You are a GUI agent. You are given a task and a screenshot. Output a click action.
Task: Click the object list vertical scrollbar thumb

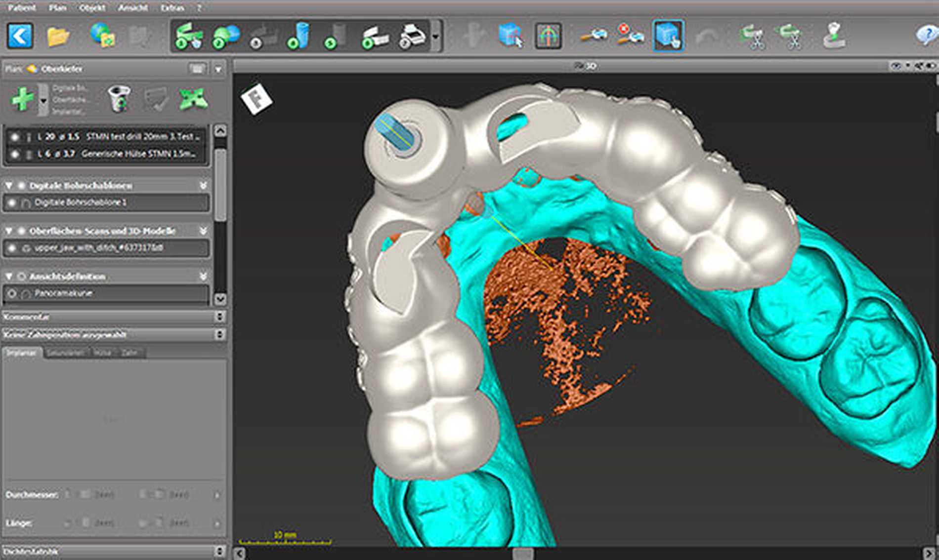pos(220,185)
